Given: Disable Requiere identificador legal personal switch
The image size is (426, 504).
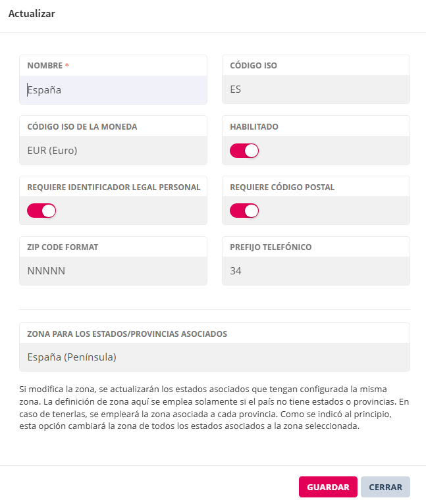Looking at the screenshot, I should click(x=41, y=211).
